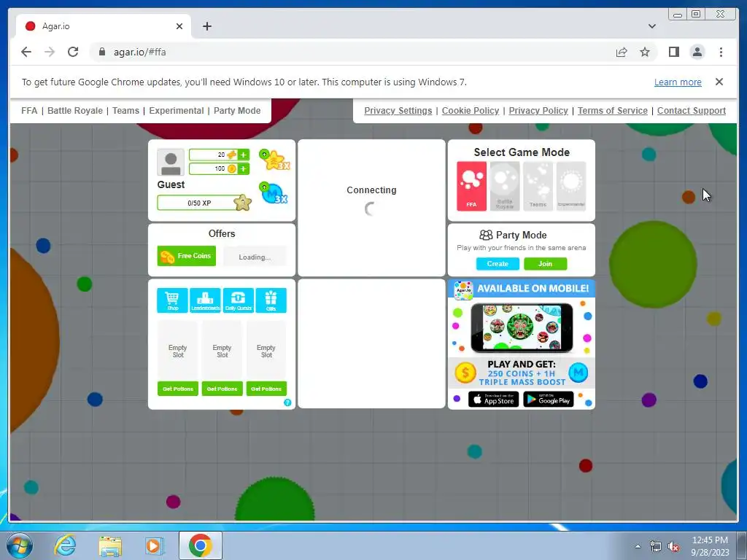Click the Guest profile avatar
Image resolution: width=747 pixels, height=560 pixels.
pos(171,163)
